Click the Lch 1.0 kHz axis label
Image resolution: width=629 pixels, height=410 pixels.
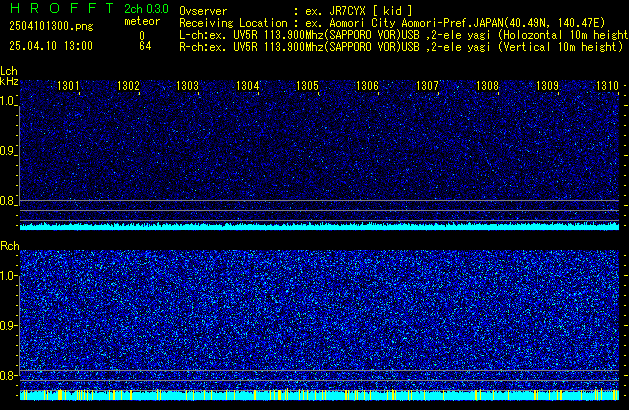[x=7, y=101]
